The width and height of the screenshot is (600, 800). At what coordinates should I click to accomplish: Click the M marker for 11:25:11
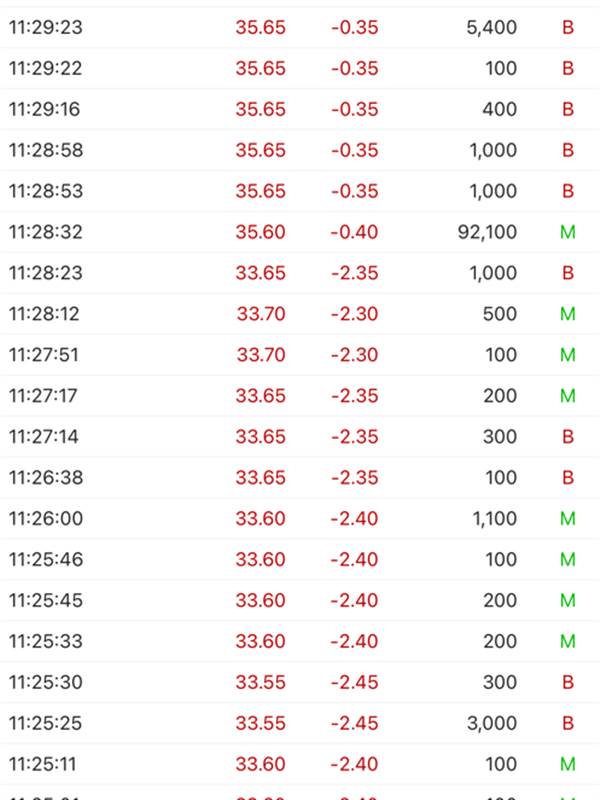point(568,764)
